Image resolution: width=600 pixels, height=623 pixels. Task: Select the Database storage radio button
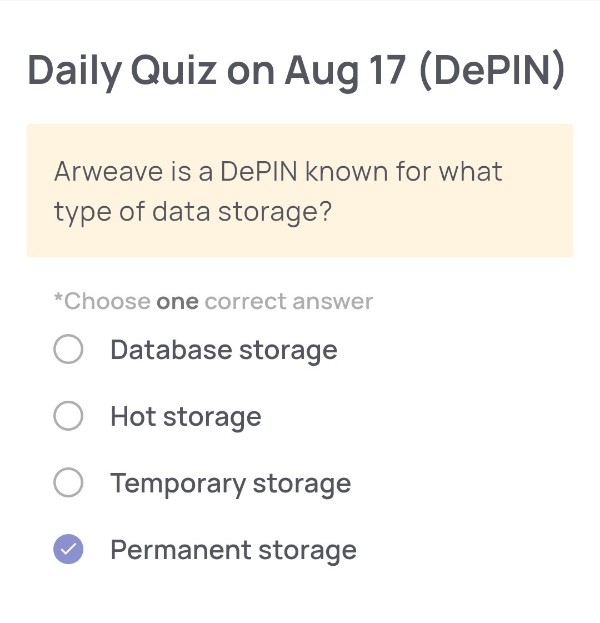(68, 349)
